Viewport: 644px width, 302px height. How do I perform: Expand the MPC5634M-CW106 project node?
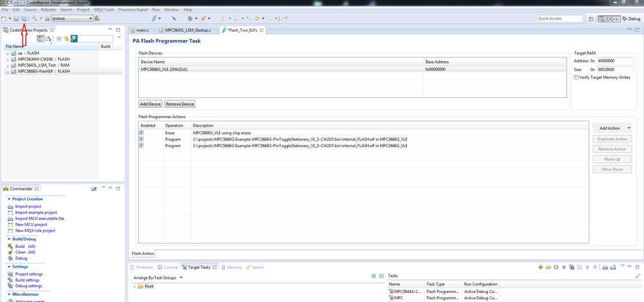[7, 59]
